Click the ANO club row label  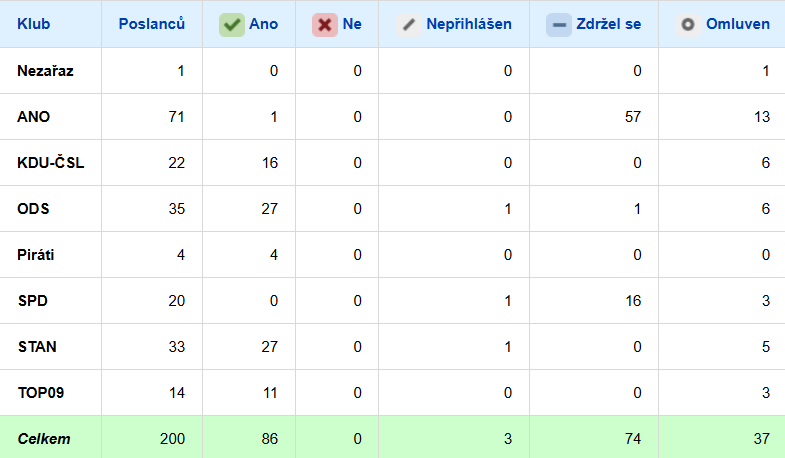click(34, 117)
